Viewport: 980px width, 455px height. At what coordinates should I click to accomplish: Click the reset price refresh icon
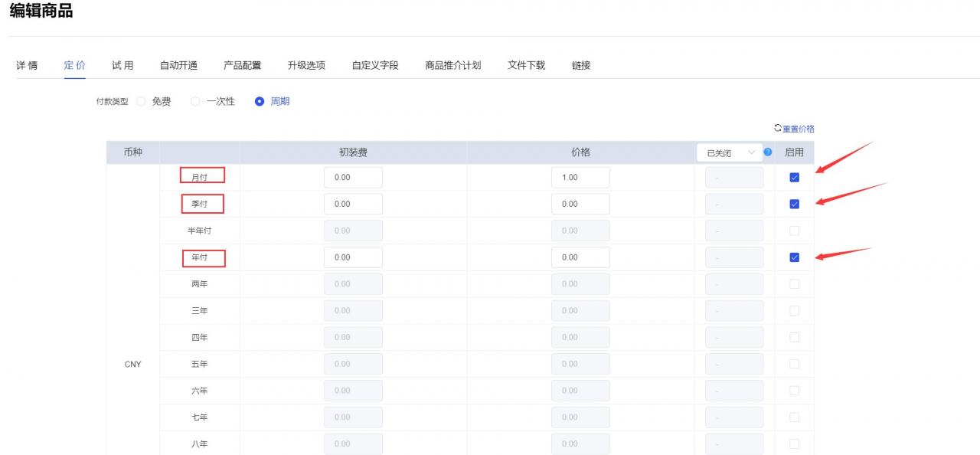coord(778,128)
